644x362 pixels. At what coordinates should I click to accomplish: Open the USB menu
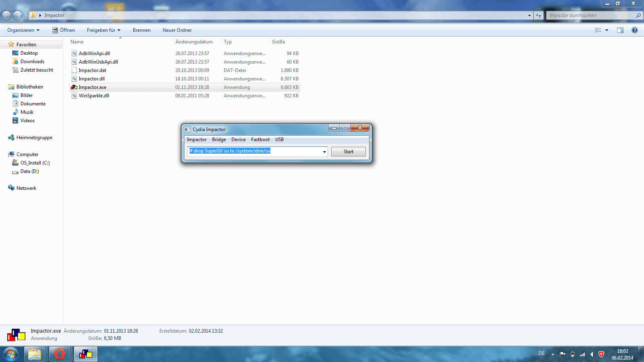click(279, 140)
